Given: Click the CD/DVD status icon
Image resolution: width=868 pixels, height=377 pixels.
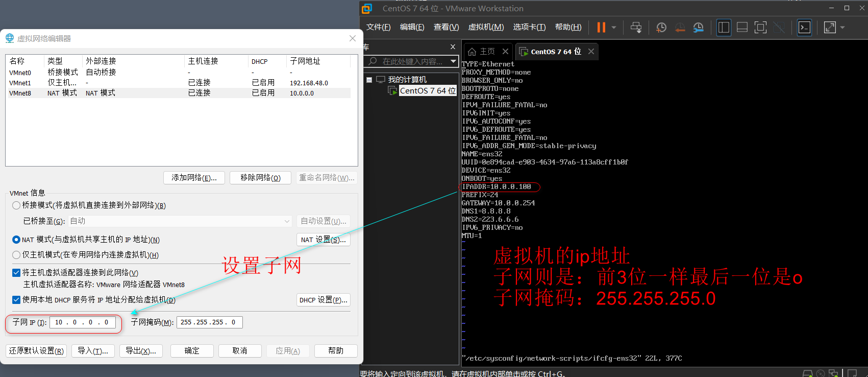Looking at the screenshot, I should pos(821,373).
